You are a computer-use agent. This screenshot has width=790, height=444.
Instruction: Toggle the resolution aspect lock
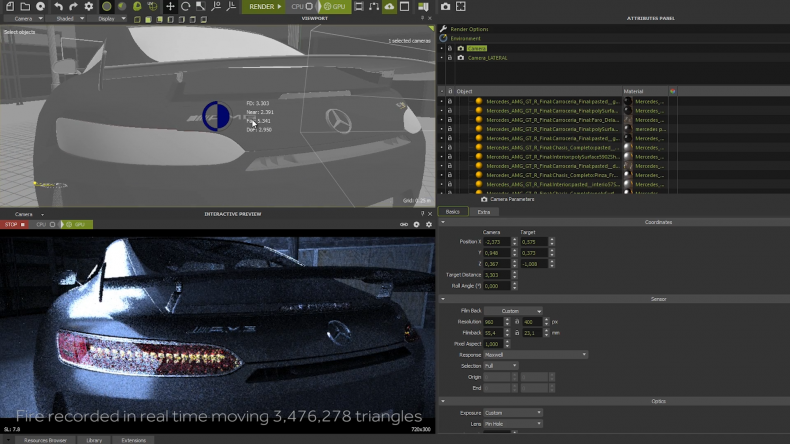(x=516, y=322)
